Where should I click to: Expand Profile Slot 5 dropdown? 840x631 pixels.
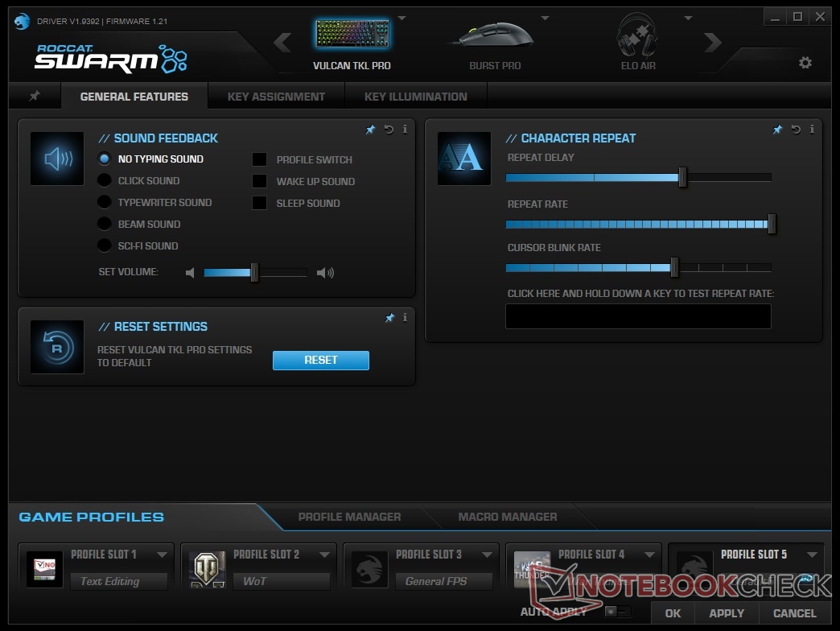(x=812, y=555)
